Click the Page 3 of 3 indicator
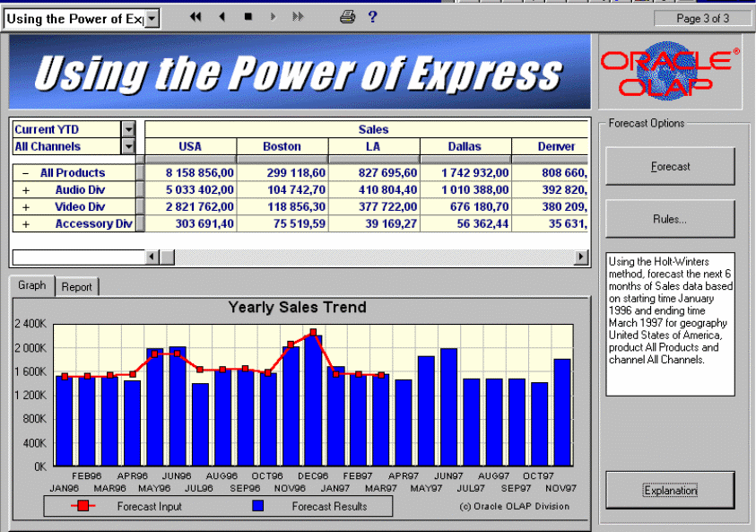The image size is (756, 532). point(702,18)
